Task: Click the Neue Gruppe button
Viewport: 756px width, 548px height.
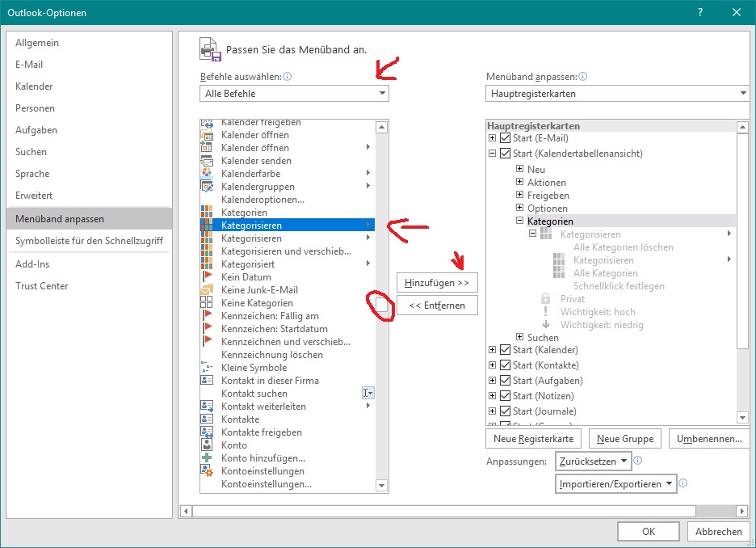Action: (x=625, y=439)
